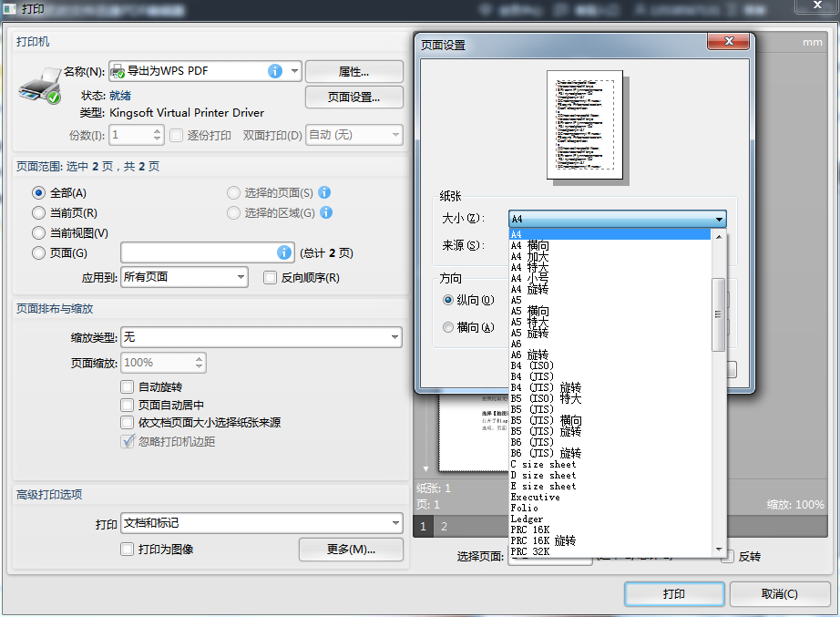The height and width of the screenshot is (617, 840).
Task: Open the 缩放类型 dropdown
Action: click(x=261, y=337)
